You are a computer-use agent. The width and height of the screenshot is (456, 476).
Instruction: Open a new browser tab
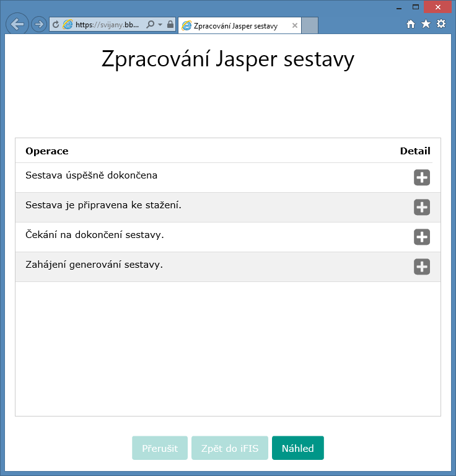click(x=310, y=25)
